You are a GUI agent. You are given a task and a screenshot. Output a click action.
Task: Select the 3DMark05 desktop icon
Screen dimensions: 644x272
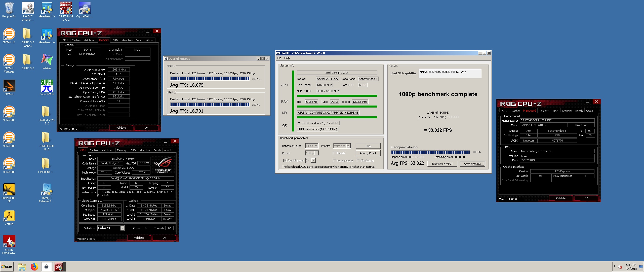(x=9, y=140)
